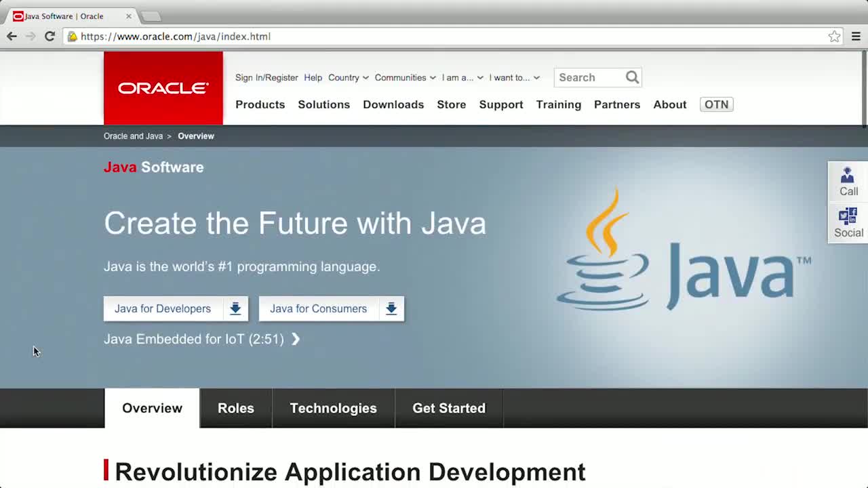The height and width of the screenshot is (488, 868).
Task: Open the 'I am a...' dropdown
Action: coord(462,77)
